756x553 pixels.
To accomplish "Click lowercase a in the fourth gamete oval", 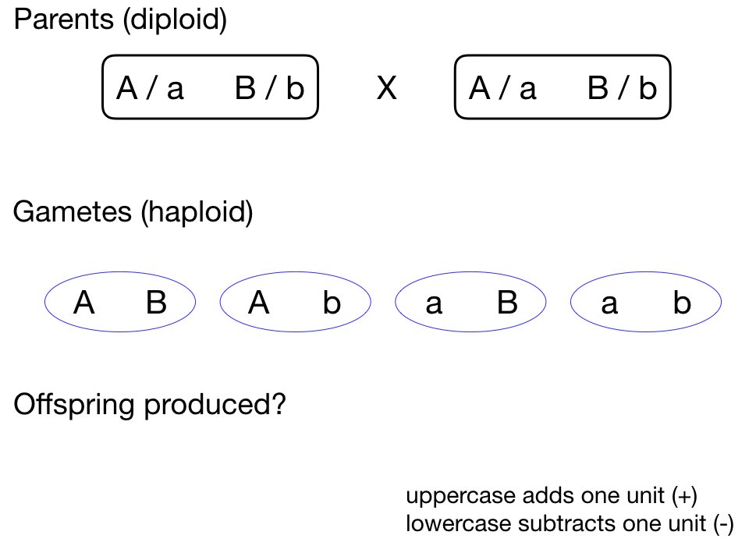I will [609, 303].
